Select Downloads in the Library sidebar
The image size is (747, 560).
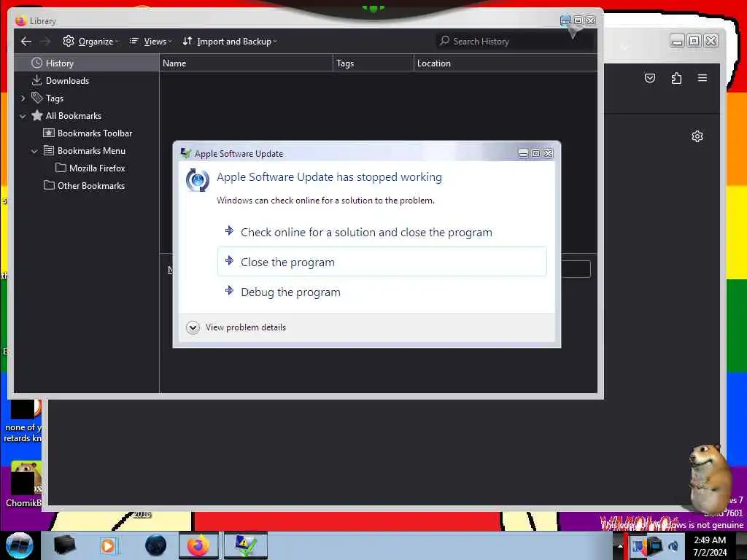pos(87,80)
